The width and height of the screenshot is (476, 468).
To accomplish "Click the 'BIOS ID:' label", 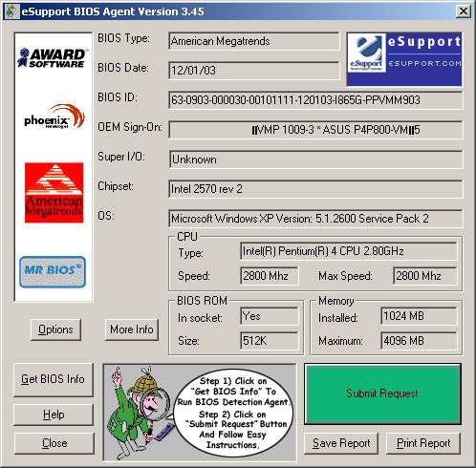I will coord(118,97).
